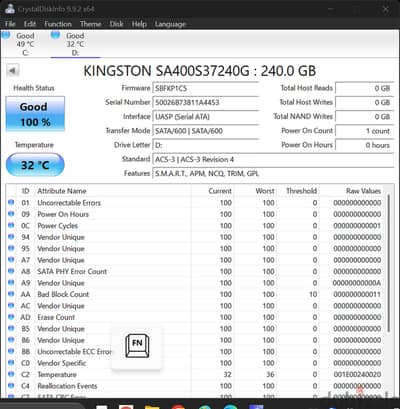
Task: Click the CrystalDiskInfo title bar app icon
Action: 9,9
